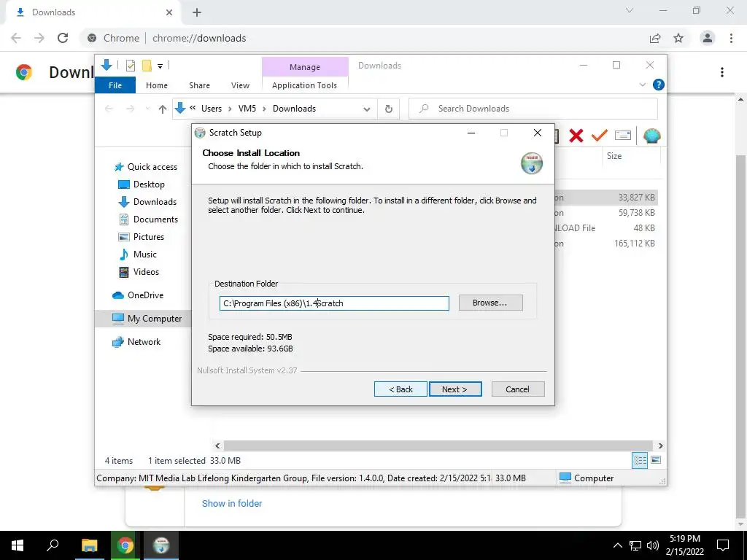
Task: Close the Downloads Chrome tab
Action: tap(169, 12)
